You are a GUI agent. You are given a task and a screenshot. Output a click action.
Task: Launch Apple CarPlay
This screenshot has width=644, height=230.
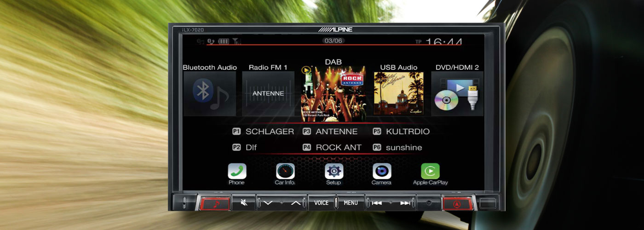[x=430, y=172]
